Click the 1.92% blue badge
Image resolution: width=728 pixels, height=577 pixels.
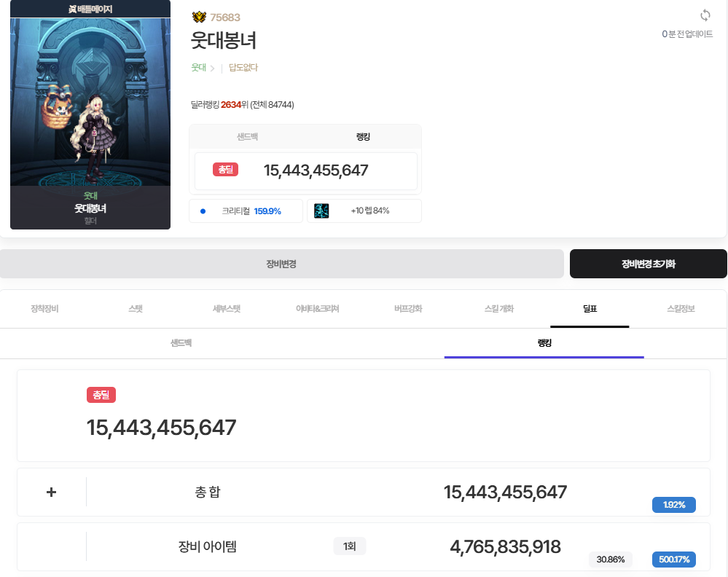[x=673, y=505]
